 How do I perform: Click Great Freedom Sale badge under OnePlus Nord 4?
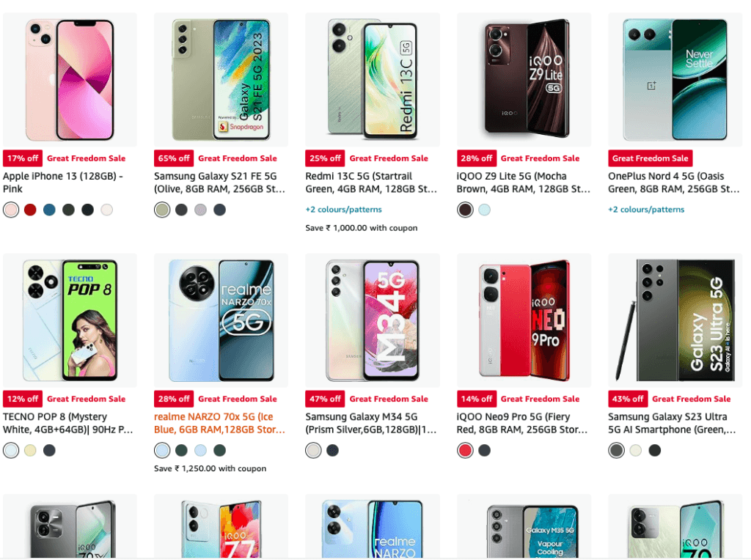pyautogui.click(x=650, y=158)
